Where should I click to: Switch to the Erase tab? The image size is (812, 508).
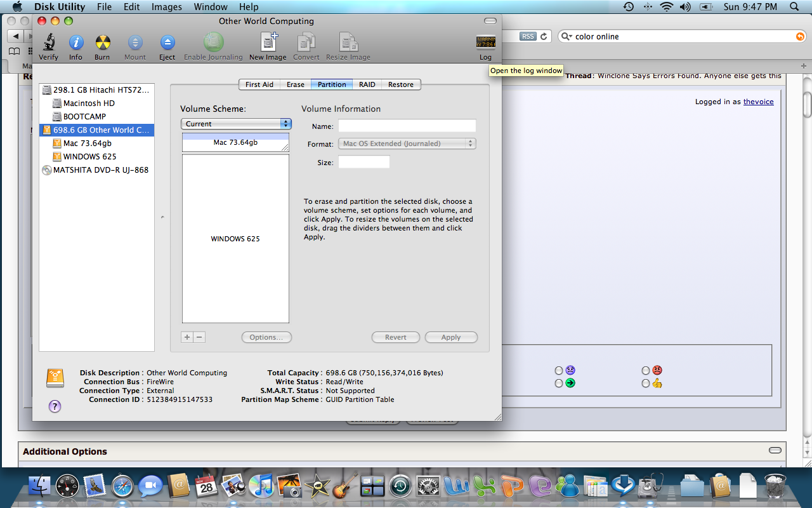296,84
